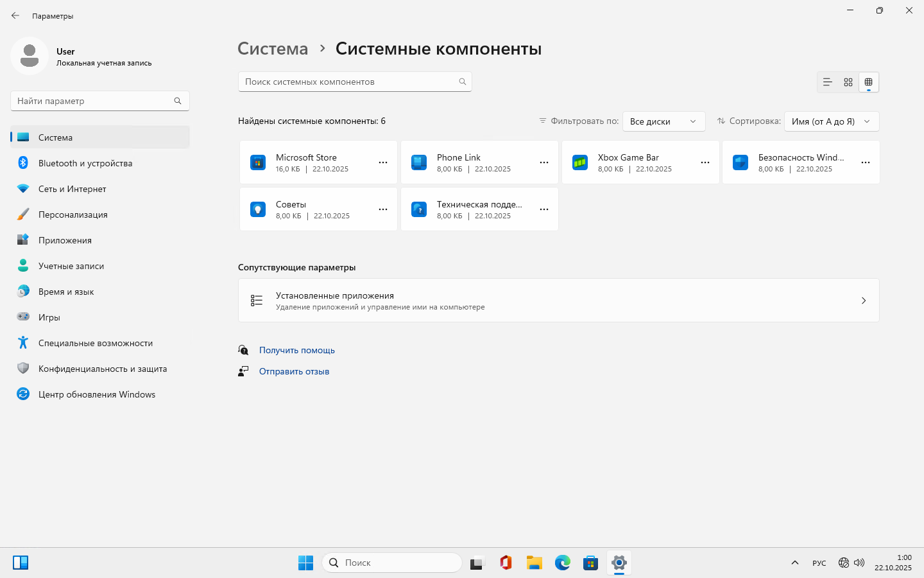This screenshot has width=924, height=578.
Task: Click the Phone Link app icon
Action: coord(419,162)
